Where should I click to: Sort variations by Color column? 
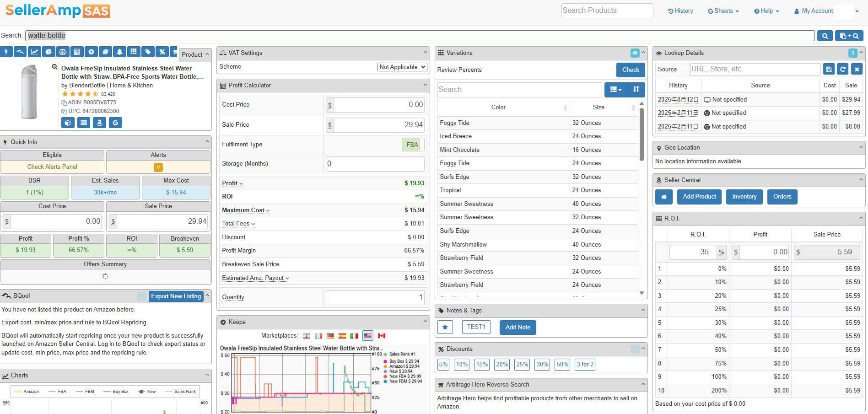(503, 108)
